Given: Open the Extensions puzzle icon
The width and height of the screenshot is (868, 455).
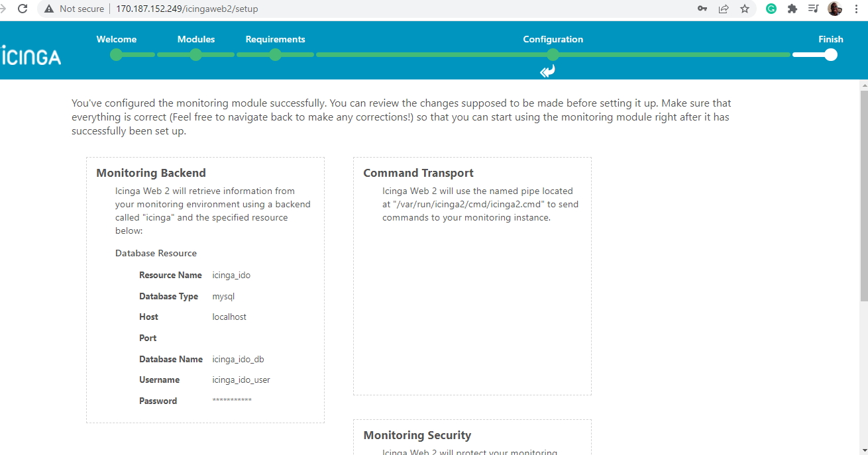Looking at the screenshot, I should pos(792,9).
